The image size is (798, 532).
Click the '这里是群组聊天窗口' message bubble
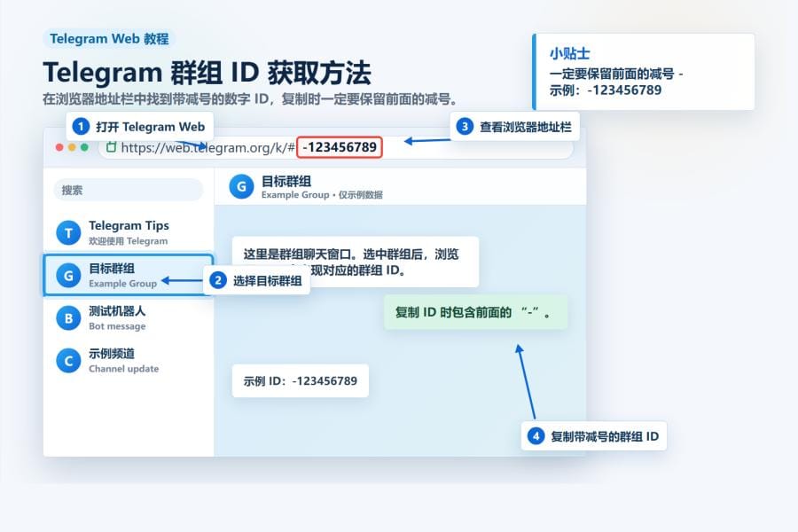pyautogui.click(x=356, y=262)
